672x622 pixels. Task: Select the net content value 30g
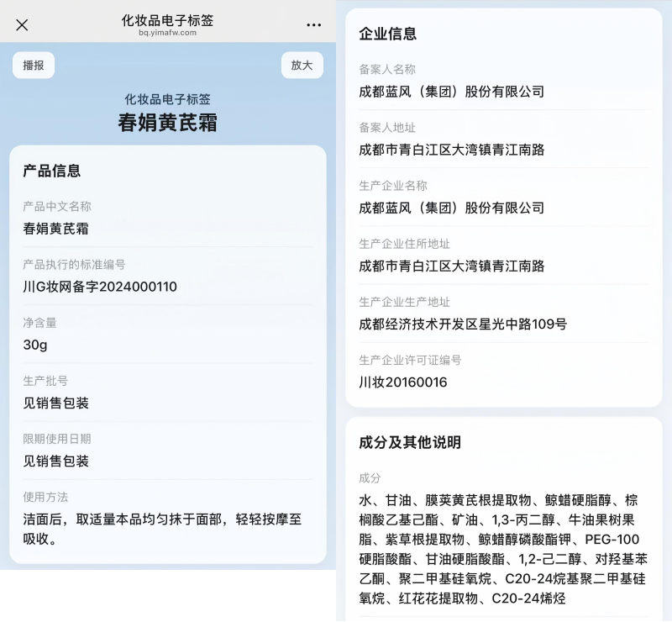tap(35, 345)
